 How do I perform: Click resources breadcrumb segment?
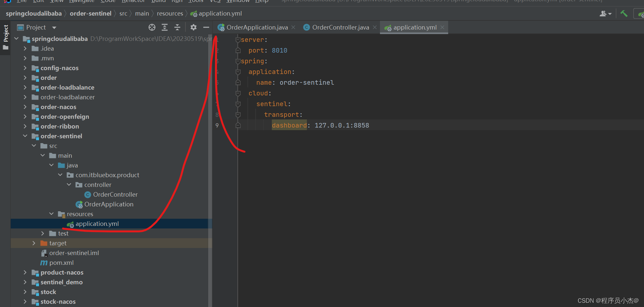coord(170,14)
